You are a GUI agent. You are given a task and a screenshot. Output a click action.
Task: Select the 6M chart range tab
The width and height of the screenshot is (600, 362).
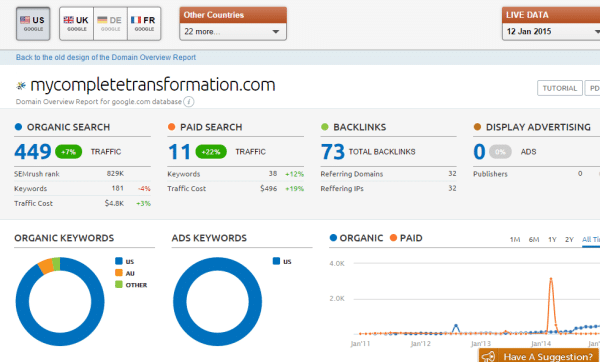[x=534, y=240]
